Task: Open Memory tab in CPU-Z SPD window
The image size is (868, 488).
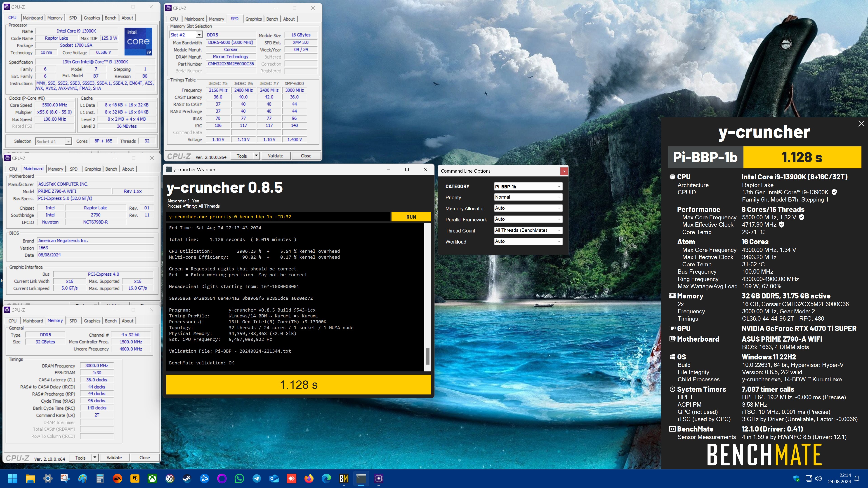Action: (x=216, y=19)
